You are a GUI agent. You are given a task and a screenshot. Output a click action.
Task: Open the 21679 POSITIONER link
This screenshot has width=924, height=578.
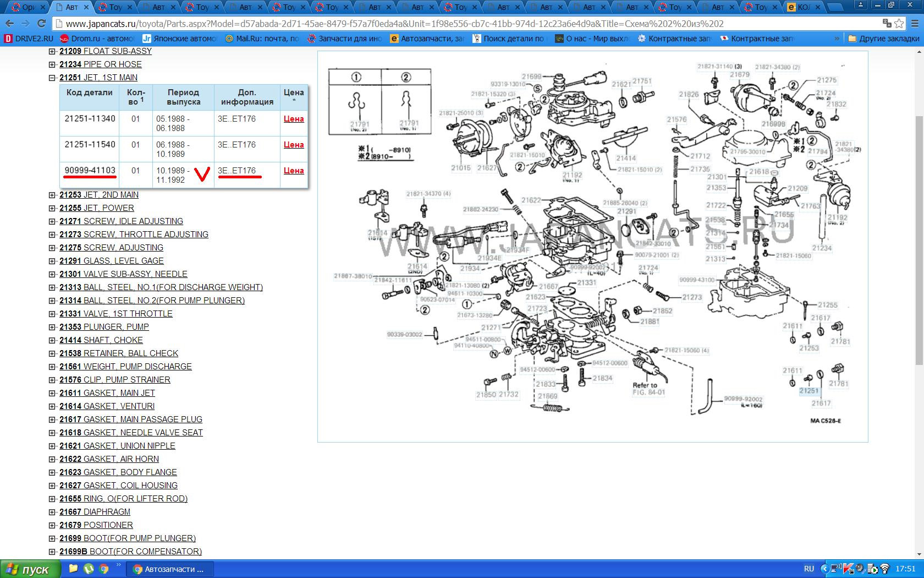coord(96,525)
